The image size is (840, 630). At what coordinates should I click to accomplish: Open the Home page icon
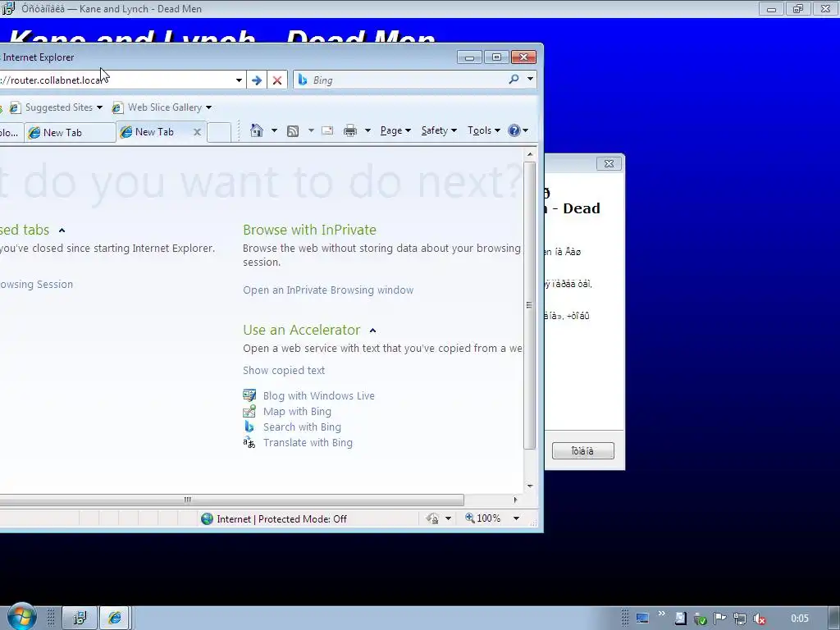257,130
